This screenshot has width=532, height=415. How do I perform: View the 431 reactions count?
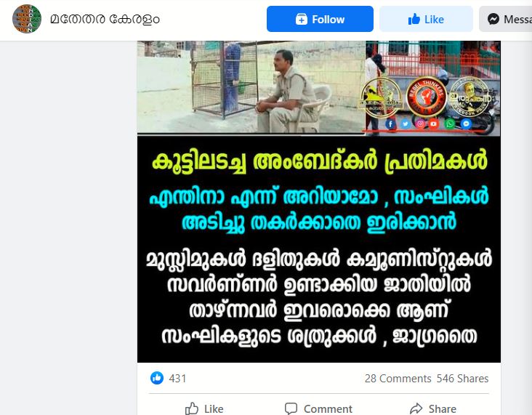coord(177,379)
